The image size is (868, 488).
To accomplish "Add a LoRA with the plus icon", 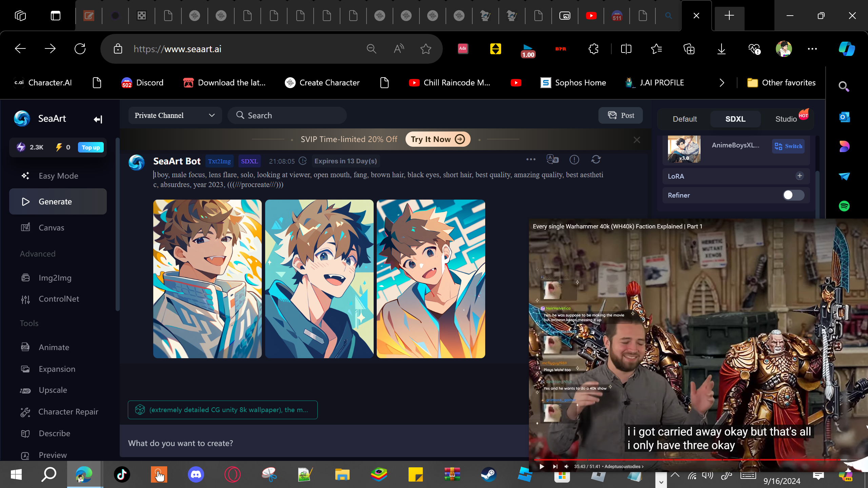I will click(x=800, y=176).
